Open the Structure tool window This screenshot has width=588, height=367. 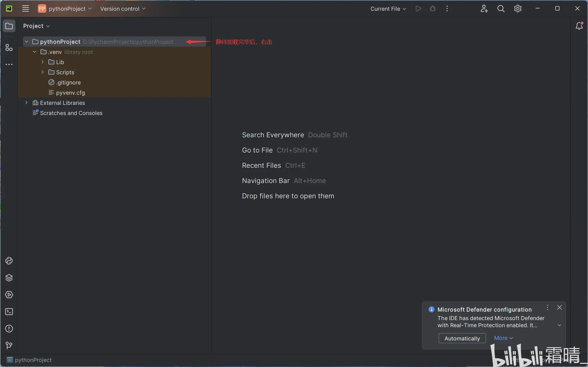(9, 48)
